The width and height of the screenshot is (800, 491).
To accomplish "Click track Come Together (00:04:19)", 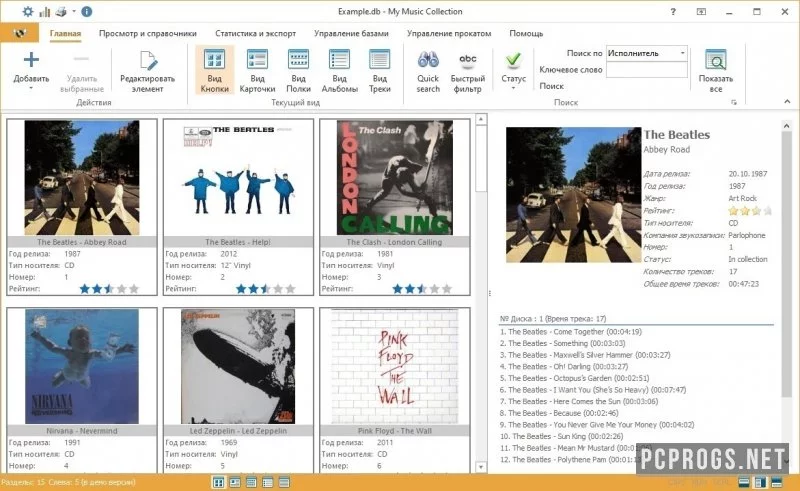I will [x=571, y=332].
